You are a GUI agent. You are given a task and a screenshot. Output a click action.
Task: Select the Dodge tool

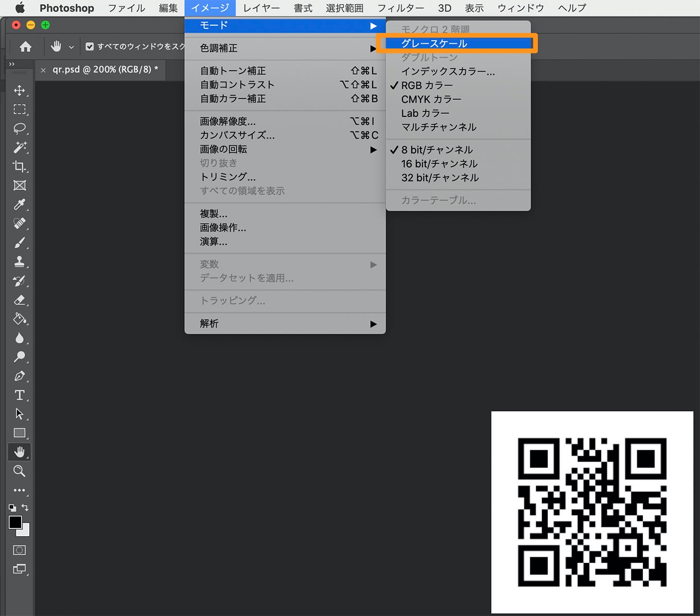[x=20, y=357]
